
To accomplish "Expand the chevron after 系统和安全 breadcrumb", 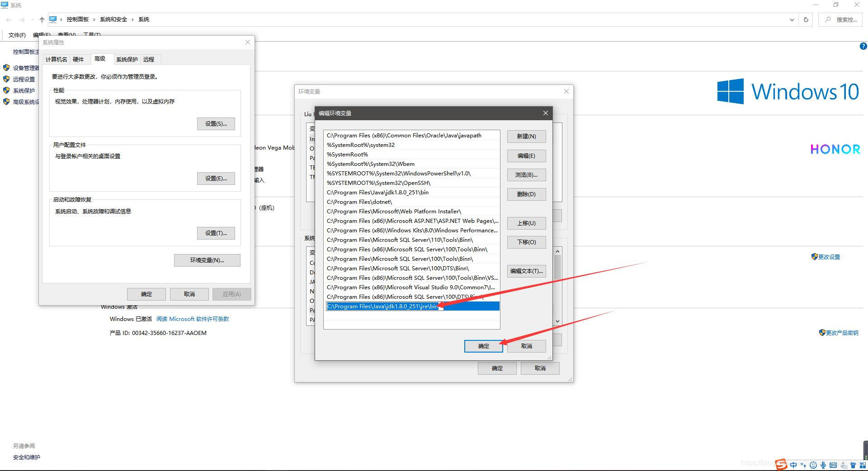I will (133, 19).
